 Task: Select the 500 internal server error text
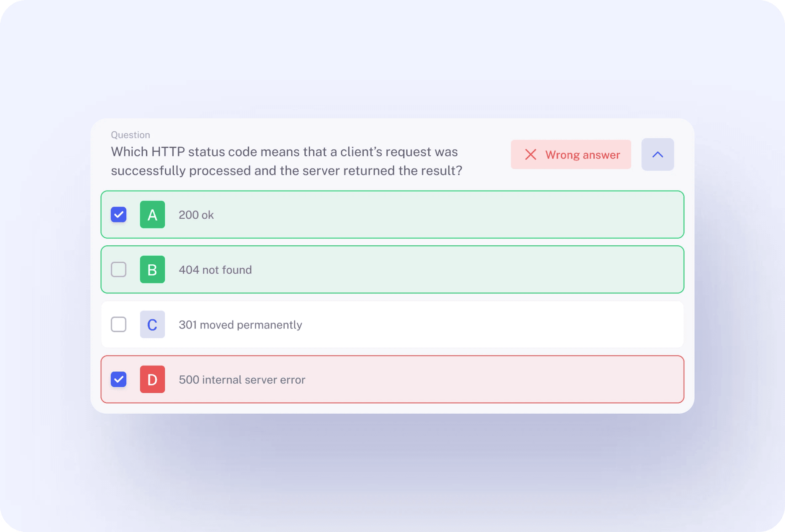[242, 380]
